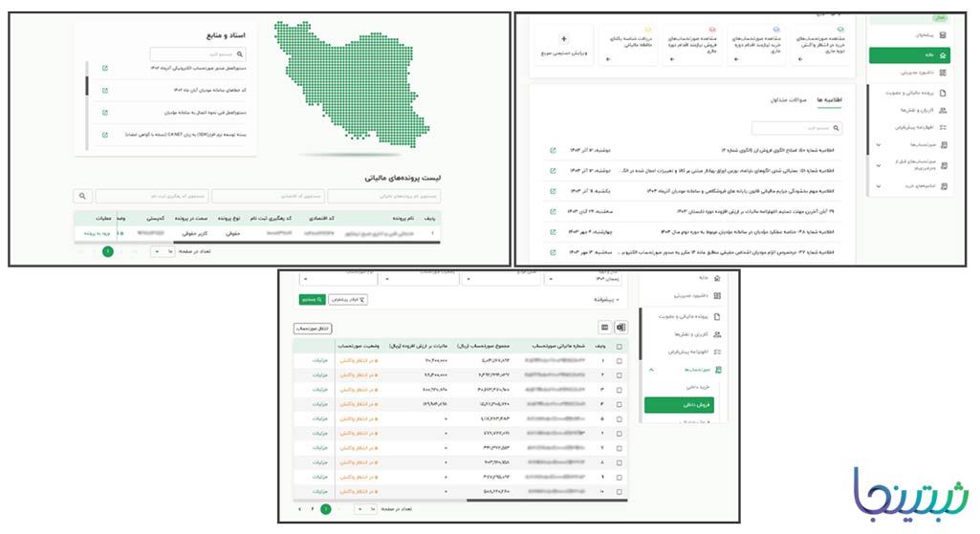Tick the checkbox for invoice row ۱۰

(x=620, y=492)
